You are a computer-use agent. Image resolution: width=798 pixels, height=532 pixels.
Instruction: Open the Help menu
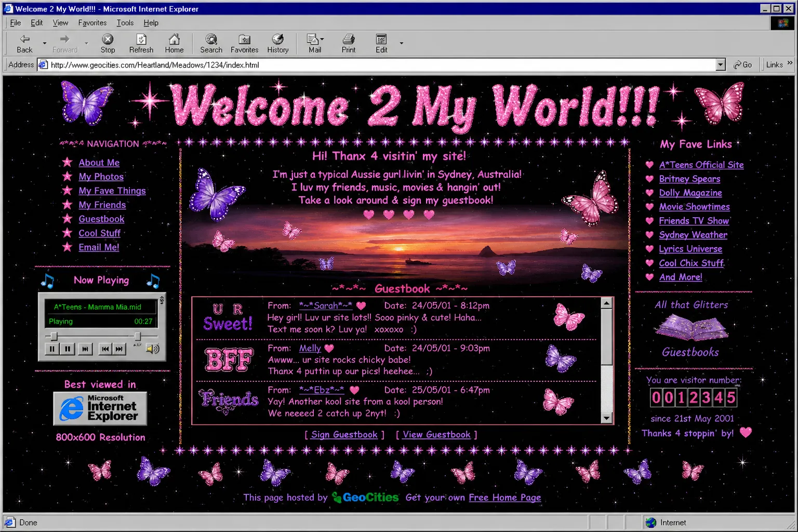tap(151, 23)
